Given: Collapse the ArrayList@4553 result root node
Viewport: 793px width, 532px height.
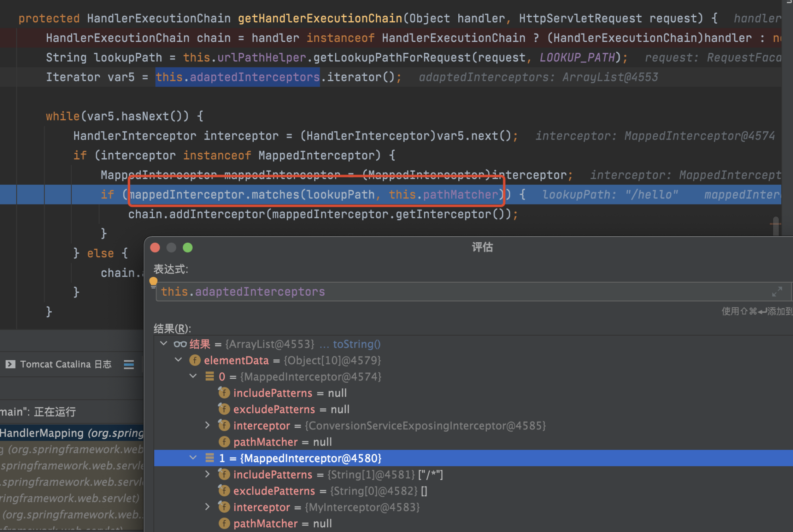Looking at the screenshot, I should coord(163,343).
